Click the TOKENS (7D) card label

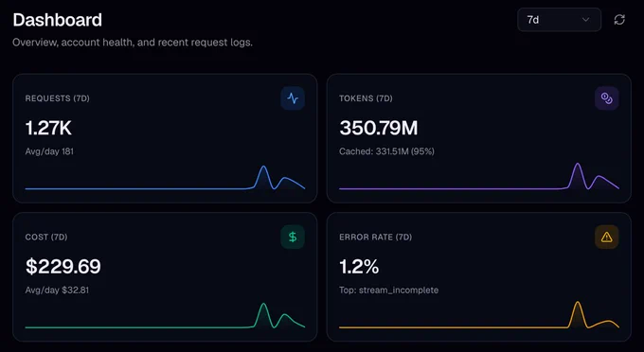tap(366, 98)
